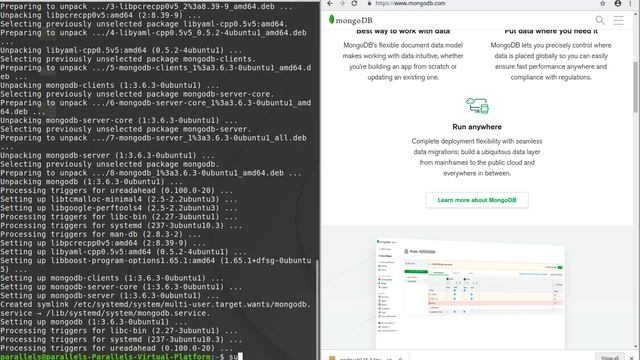
Task: Click the dashboard screenshot preview image
Action: tap(470, 293)
